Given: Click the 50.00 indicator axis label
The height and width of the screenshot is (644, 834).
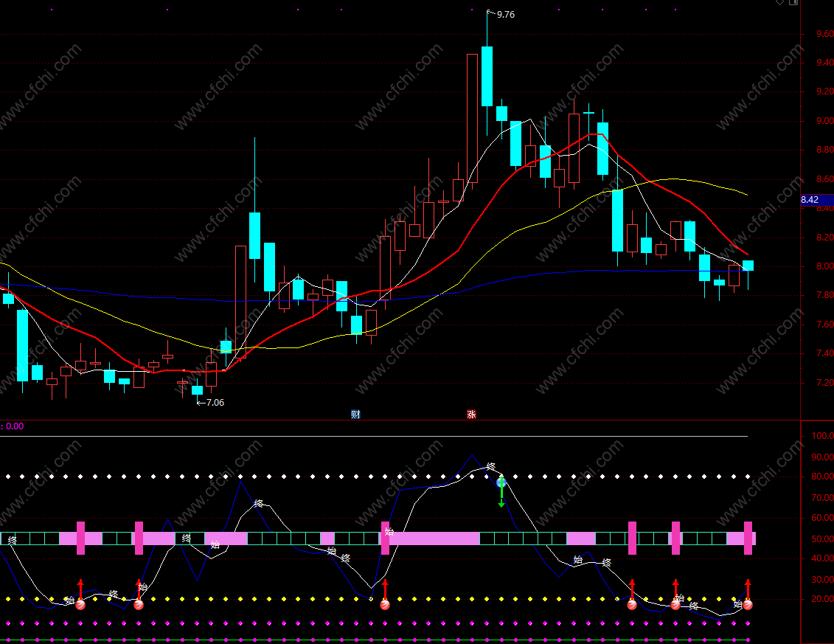Looking at the screenshot, I should coord(822,539).
